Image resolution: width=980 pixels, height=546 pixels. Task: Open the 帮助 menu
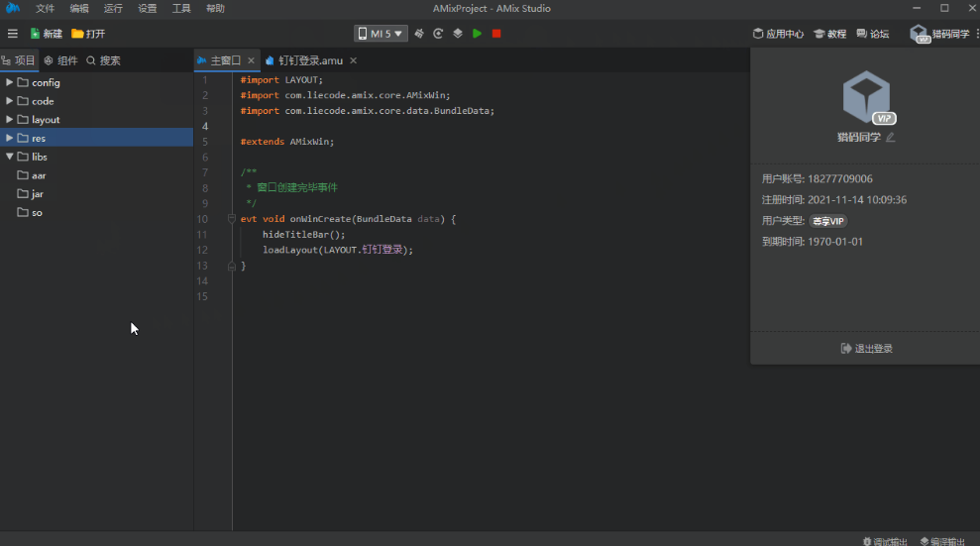215,9
